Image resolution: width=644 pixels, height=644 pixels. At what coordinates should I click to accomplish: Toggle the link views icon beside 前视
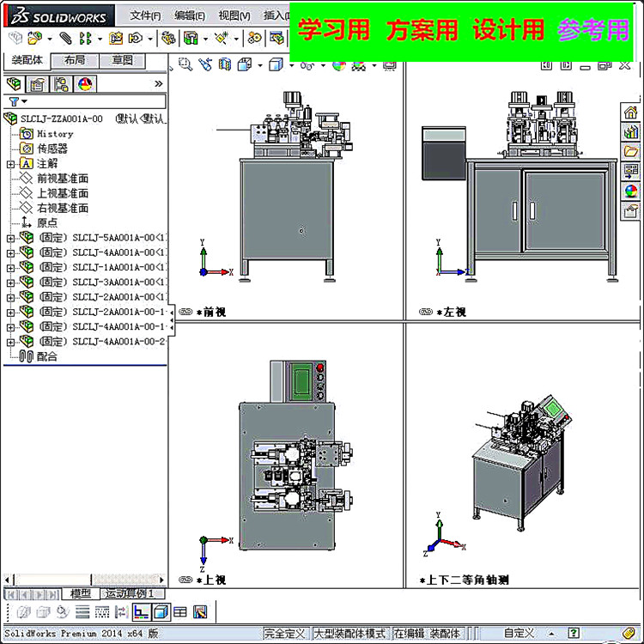coord(185,312)
